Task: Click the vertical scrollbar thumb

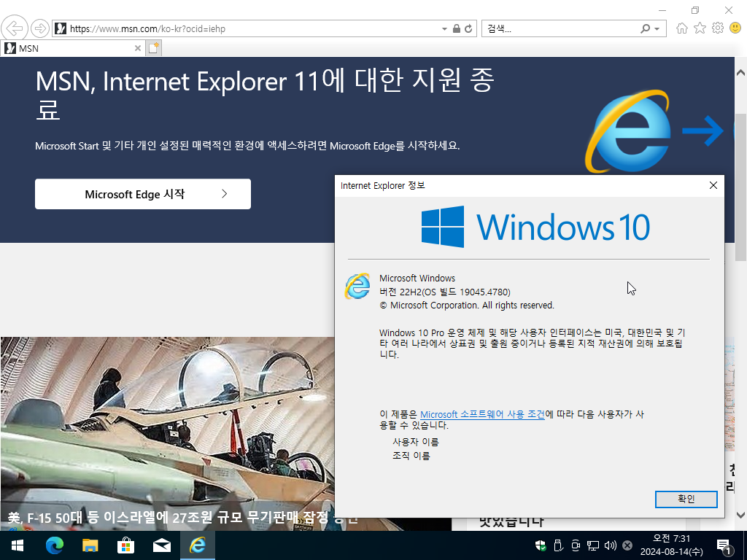Action: [740, 187]
